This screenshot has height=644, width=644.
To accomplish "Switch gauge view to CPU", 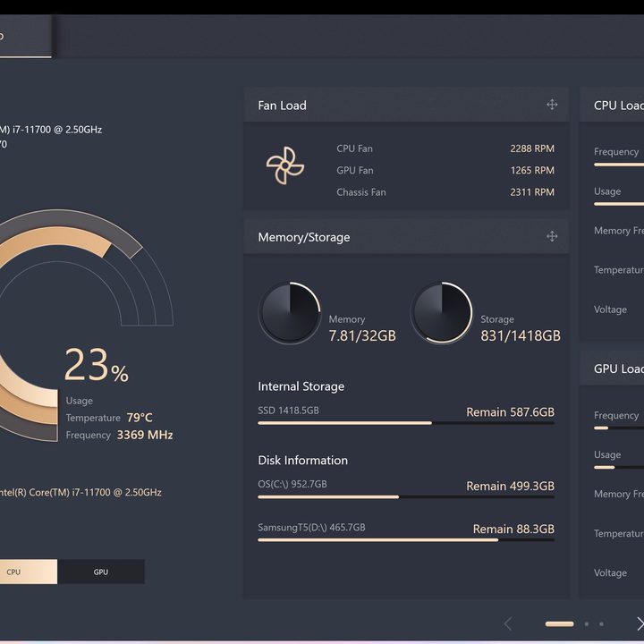I will 29,572.
